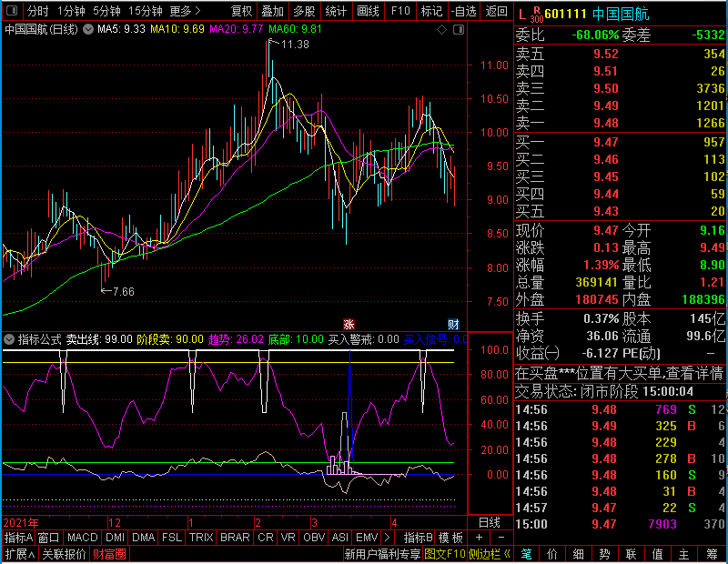Click the R 300 margin badge icon
This screenshot has height=564, width=728.
536,14
